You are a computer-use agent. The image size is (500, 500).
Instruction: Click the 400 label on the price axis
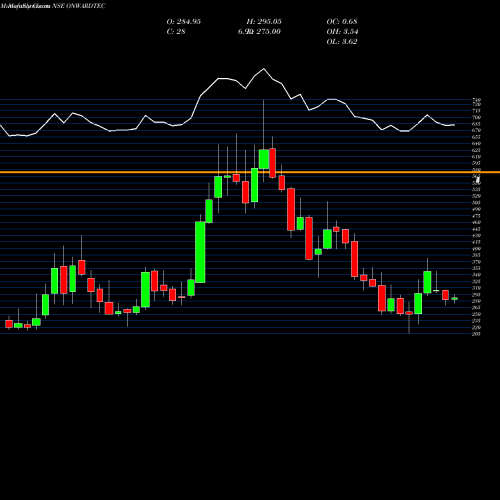coord(477,249)
